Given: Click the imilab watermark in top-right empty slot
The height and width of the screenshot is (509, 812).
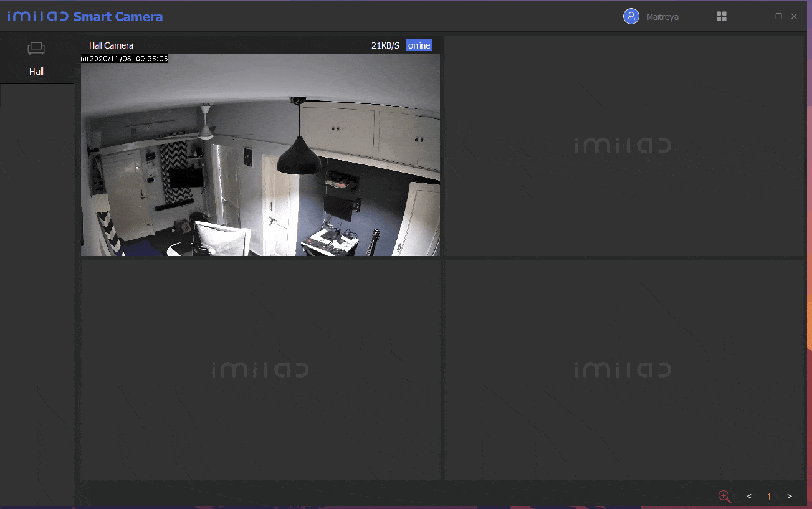Looking at the screenshot, I should 622,145.
